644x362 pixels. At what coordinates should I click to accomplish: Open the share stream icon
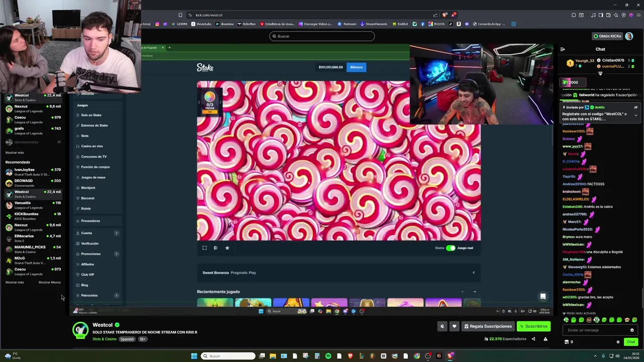[533, 339]
